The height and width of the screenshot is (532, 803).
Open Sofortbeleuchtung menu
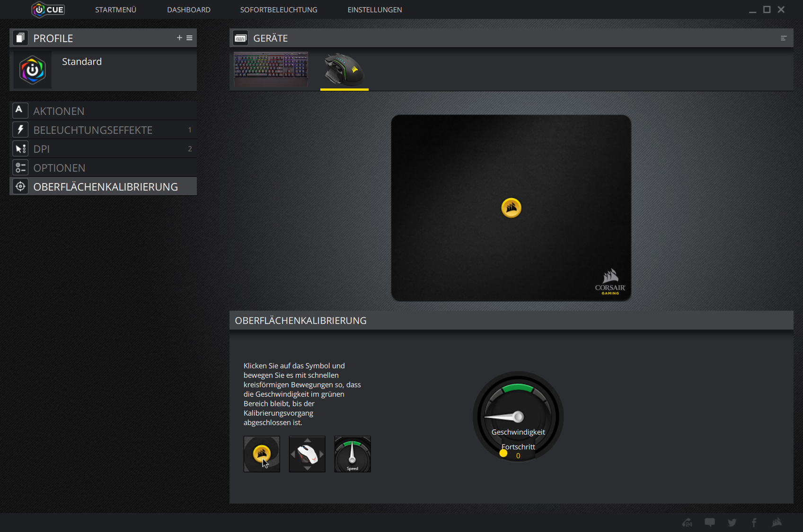(x=279, y=10)
